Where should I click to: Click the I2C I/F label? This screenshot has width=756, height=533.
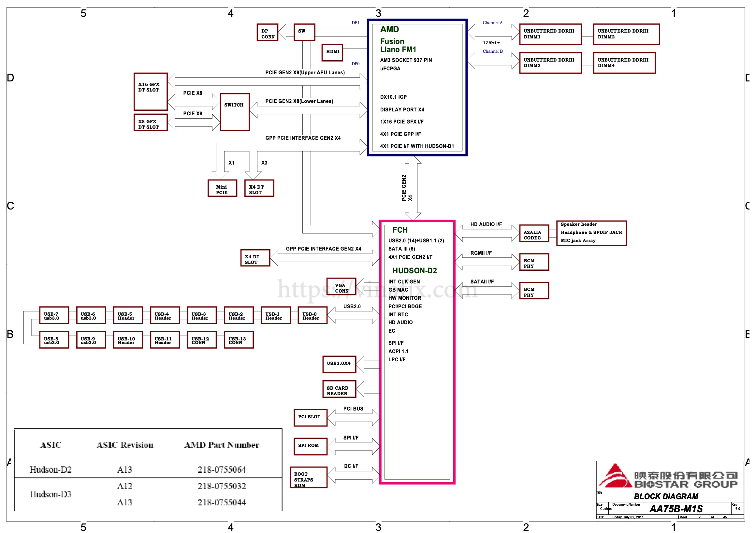(x=351, y=466)
